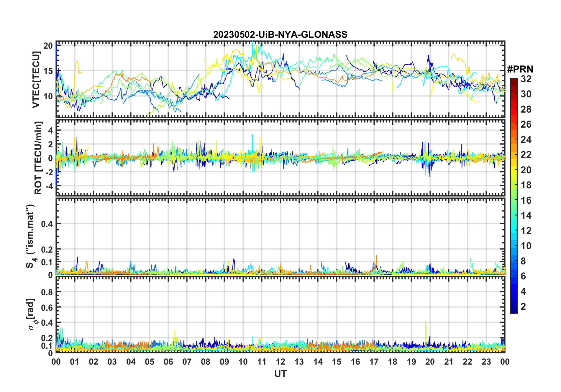
Task: Click UT axis tick label 11
Action: 262,362
